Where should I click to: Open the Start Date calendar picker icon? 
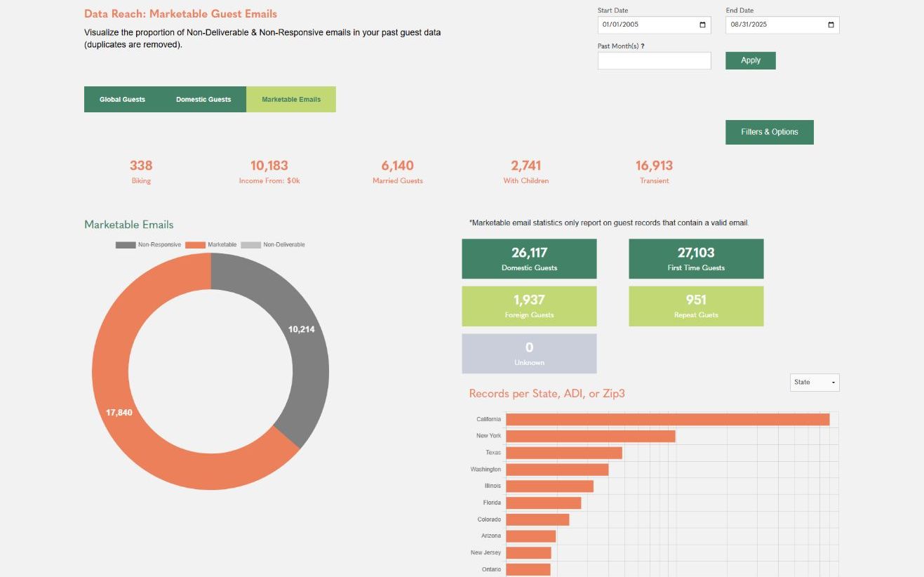click(x=703, y=25)
